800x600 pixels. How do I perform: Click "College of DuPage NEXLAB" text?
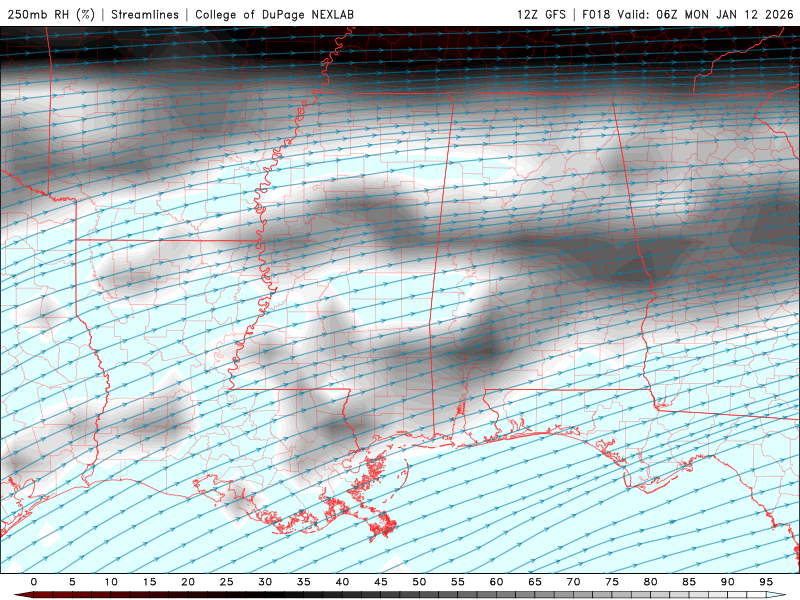pyautogui.click(x=274, y=14)
